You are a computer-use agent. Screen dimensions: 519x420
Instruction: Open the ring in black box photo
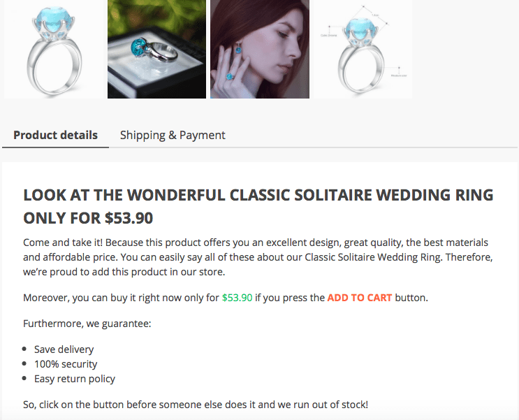tap(157, 49)
